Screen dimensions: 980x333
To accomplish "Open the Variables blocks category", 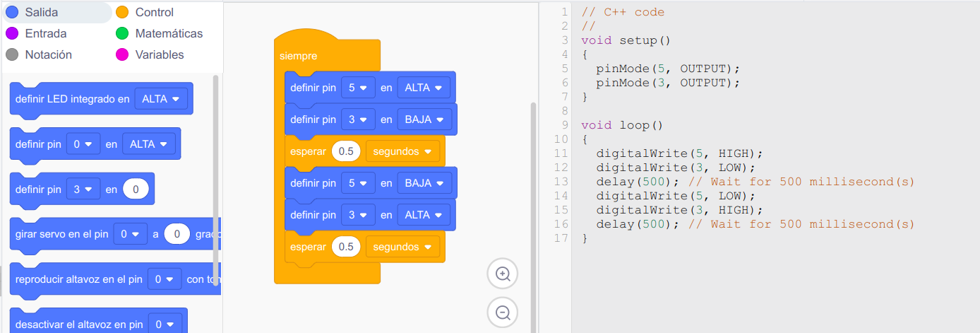I will pyautogui.click(x=159, y=55).
